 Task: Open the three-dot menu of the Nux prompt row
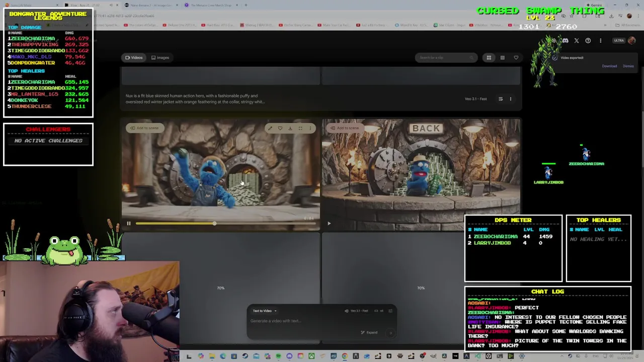click(x=511, y=99)
